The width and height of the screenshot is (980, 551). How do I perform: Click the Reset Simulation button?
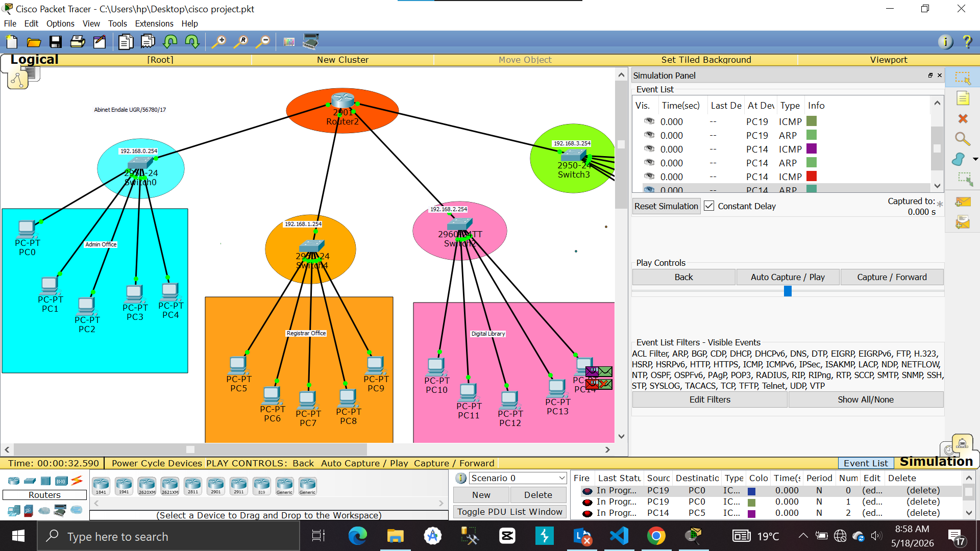click(x=666, y=206)
